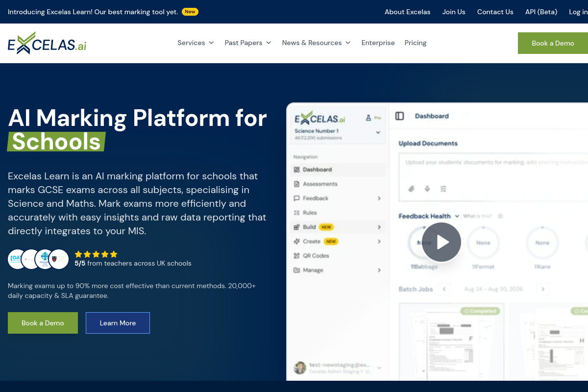Expand the Science Number 1 workspace selector
The width and height of the screenshot is (588, 392).
pos(378,132)
